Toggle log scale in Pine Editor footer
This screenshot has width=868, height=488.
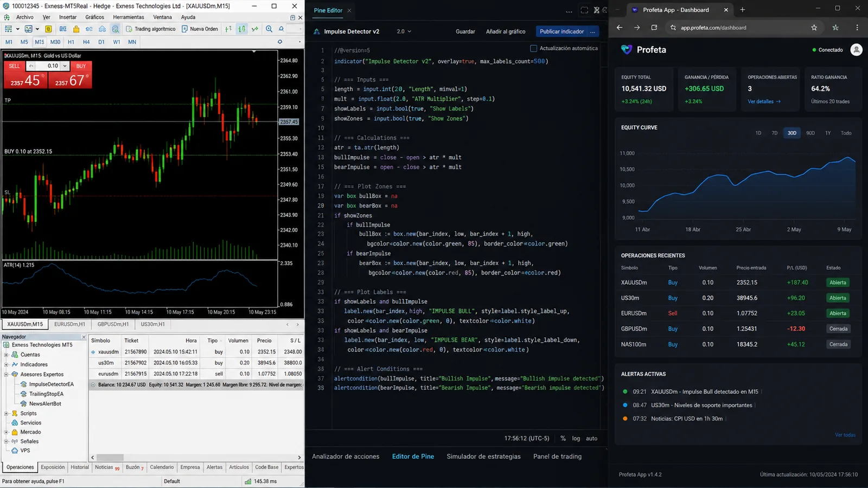576,438
